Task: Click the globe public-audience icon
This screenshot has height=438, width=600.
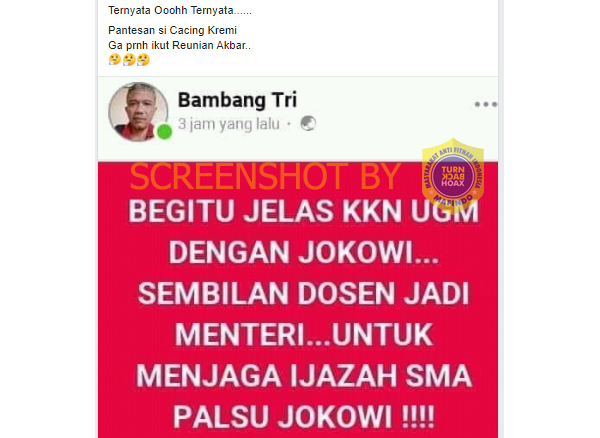Action: click(x=308, y=124)
